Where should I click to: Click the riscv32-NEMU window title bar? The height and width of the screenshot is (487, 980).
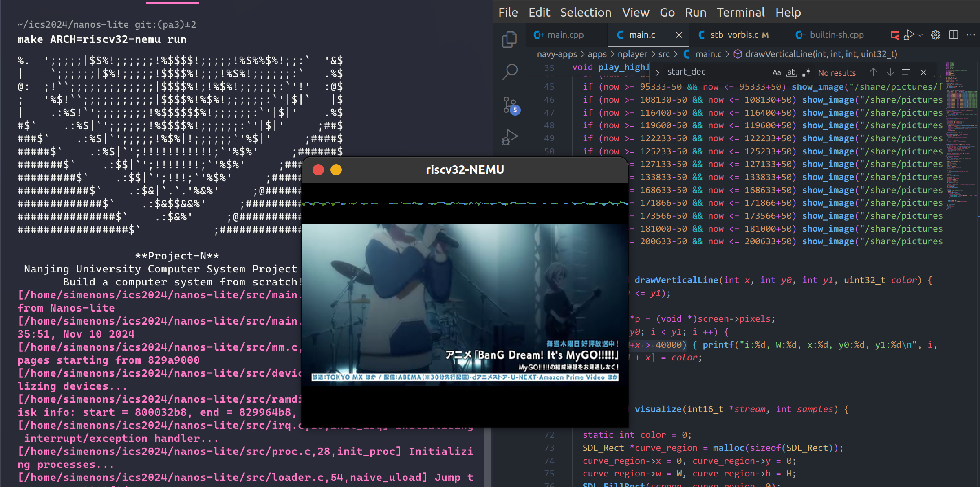coord(465,170)
